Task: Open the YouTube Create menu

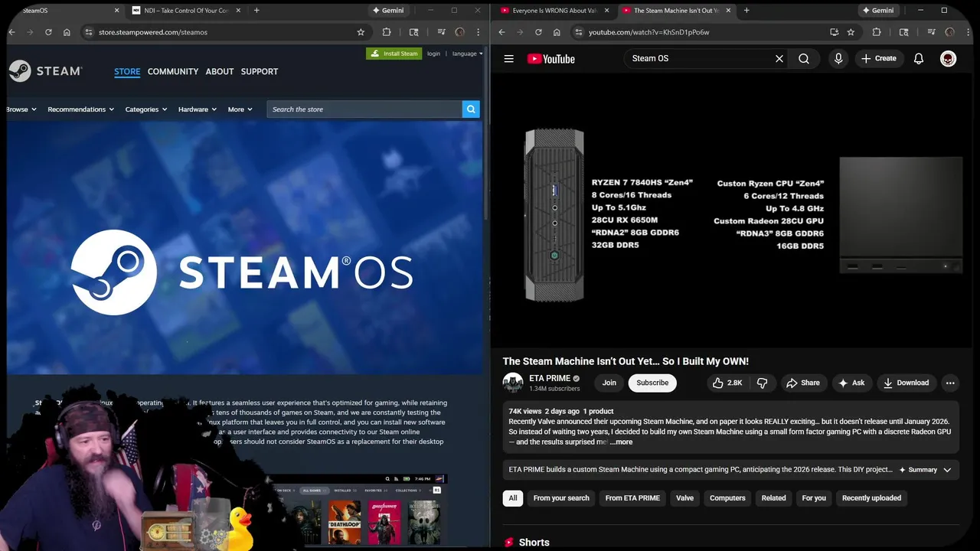Action: click(878, 58)
